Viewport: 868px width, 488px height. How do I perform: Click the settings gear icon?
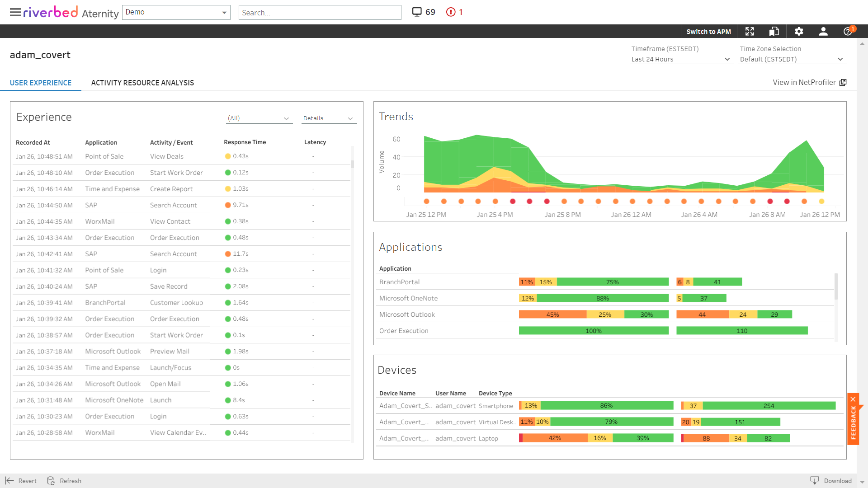click(x=799, y=32)
